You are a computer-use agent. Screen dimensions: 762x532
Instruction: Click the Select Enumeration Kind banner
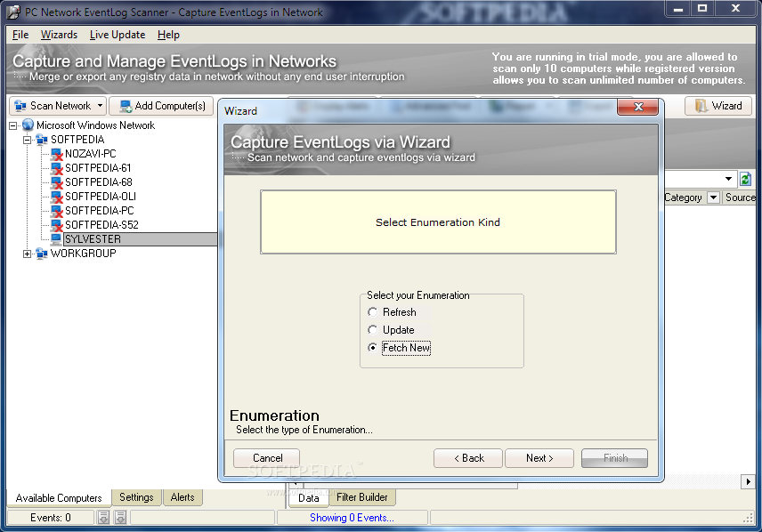(x=438, y=222)
